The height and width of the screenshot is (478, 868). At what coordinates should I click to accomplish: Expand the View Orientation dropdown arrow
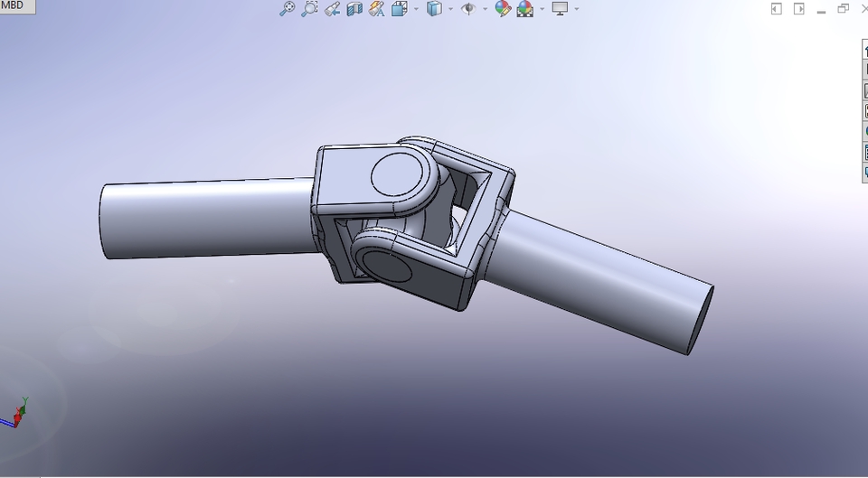416,9
